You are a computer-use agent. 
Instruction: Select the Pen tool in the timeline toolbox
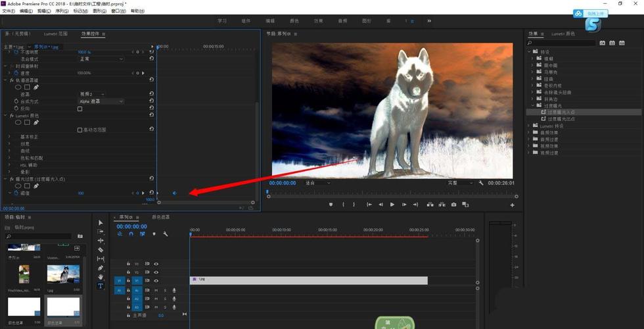(x=101, y=268)
